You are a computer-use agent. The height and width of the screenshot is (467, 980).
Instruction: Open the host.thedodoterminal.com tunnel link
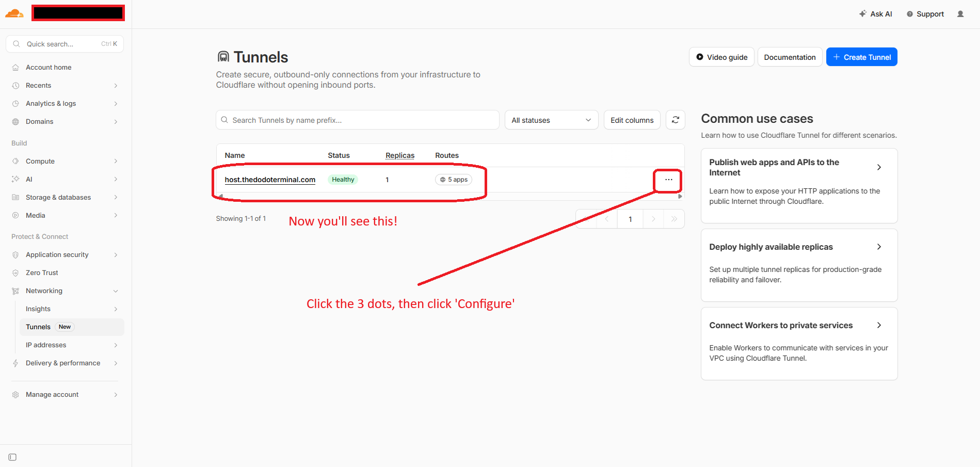[270, 180]
